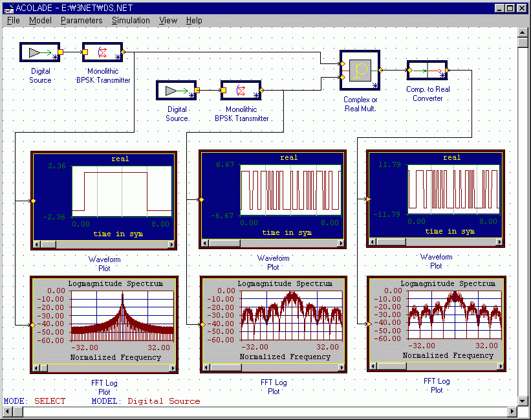Click upper input port of Complex Mult block

[x=342, y=63]
